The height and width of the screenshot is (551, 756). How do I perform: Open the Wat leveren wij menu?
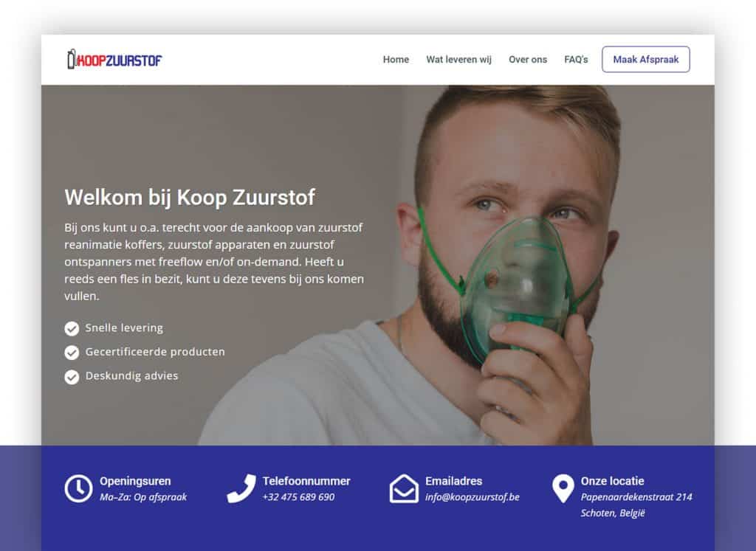pos(458,60)
